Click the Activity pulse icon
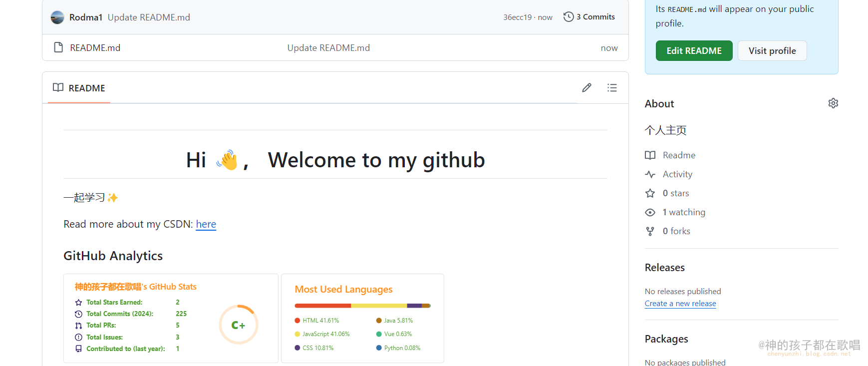This screenshot has height=366, width=868. click(x=650, y=174)
